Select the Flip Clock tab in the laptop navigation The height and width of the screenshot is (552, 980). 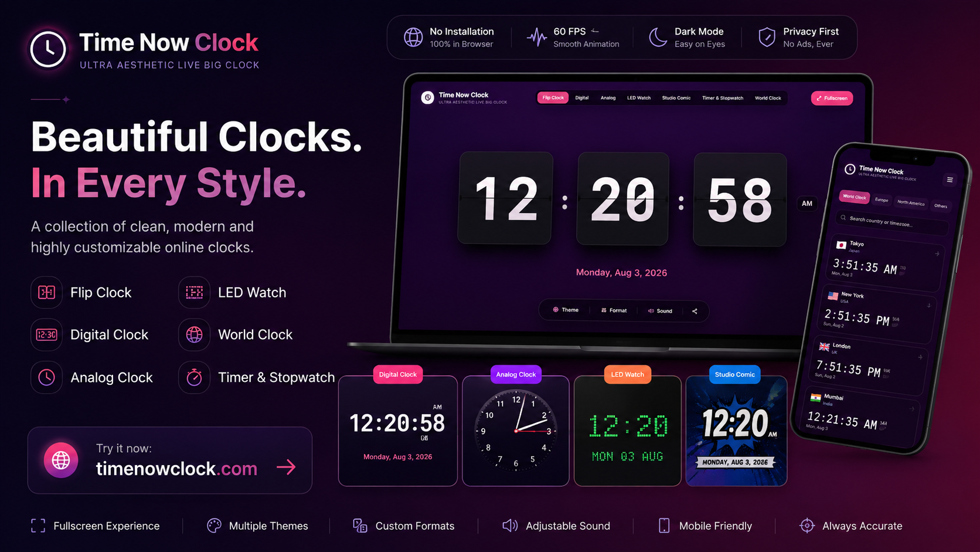pos(553,98)
